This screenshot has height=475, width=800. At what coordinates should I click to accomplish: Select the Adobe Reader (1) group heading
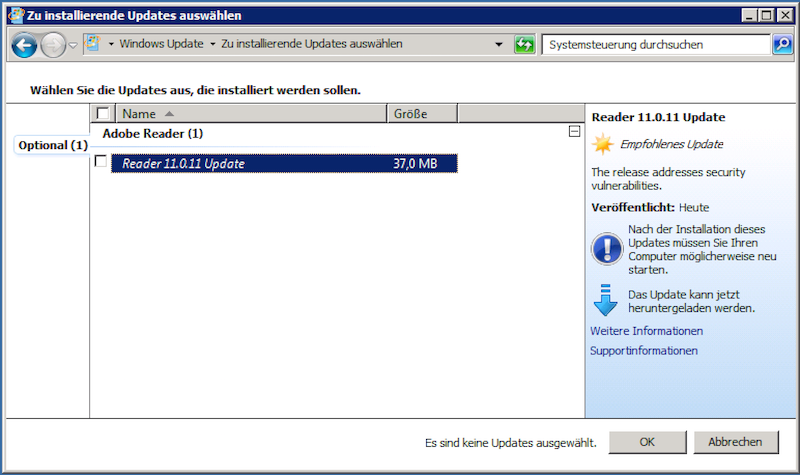[153, 134]
